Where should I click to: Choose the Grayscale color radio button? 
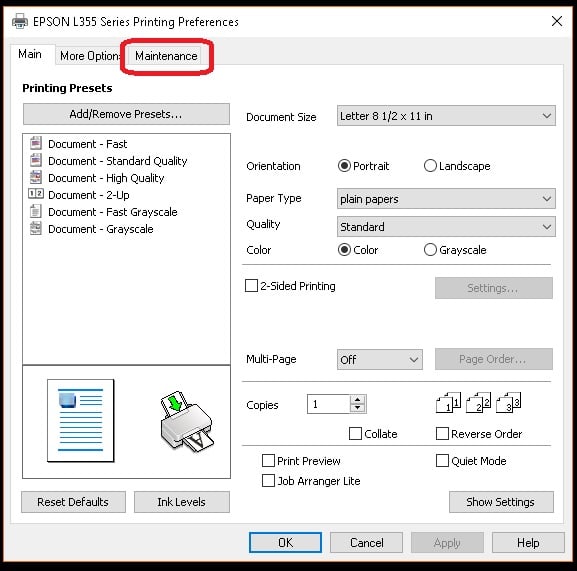(x=430, y=249)
